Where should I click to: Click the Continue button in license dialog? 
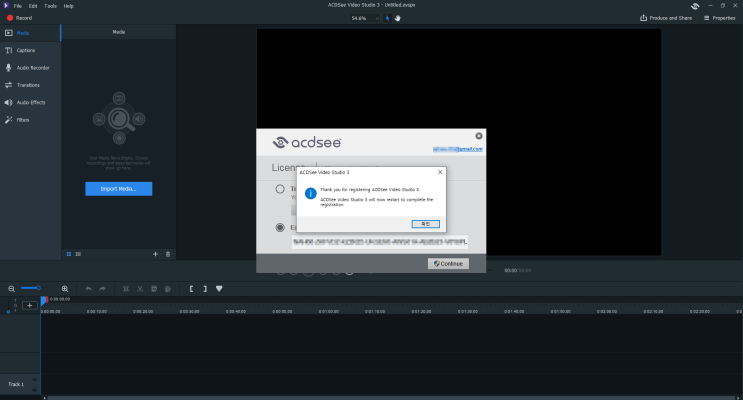click(x=448, y=264)
